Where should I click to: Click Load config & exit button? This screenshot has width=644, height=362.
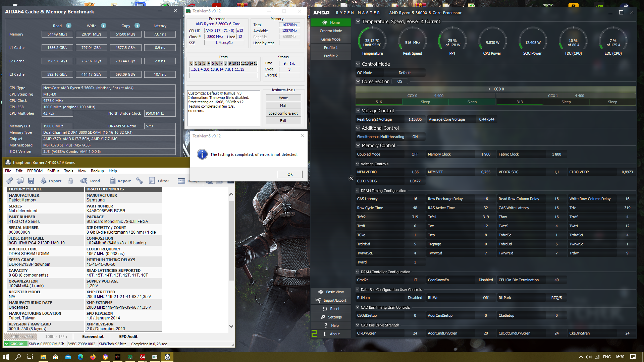click(x=283, y=113)
